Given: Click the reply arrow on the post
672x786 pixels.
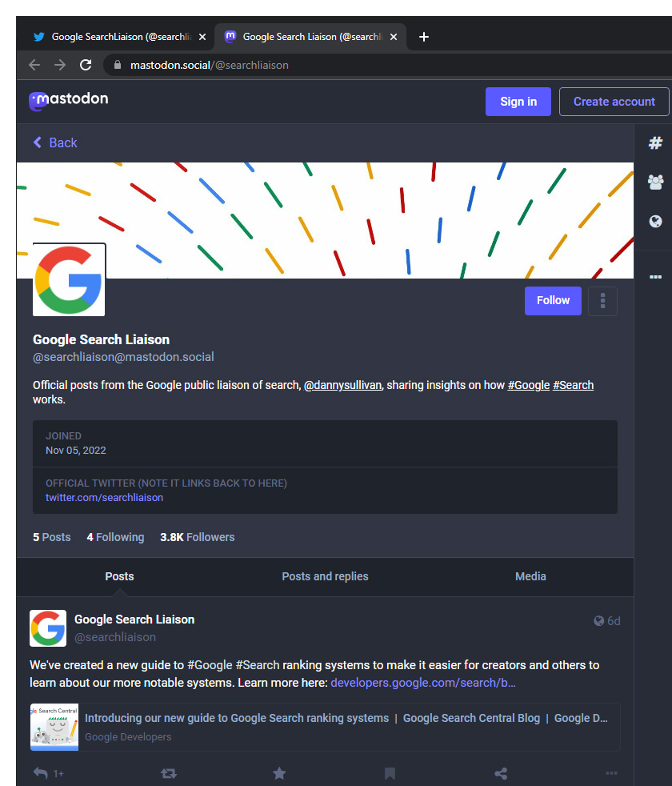Looking at the screenshot, I should coord(41,773).
